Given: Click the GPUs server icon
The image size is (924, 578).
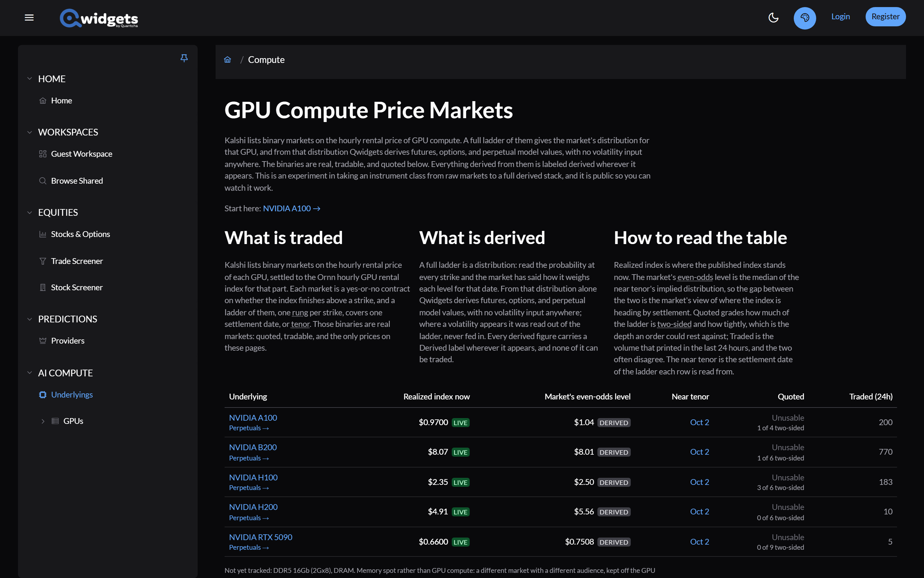Looking at the screenshot, I should click(55, 421).
